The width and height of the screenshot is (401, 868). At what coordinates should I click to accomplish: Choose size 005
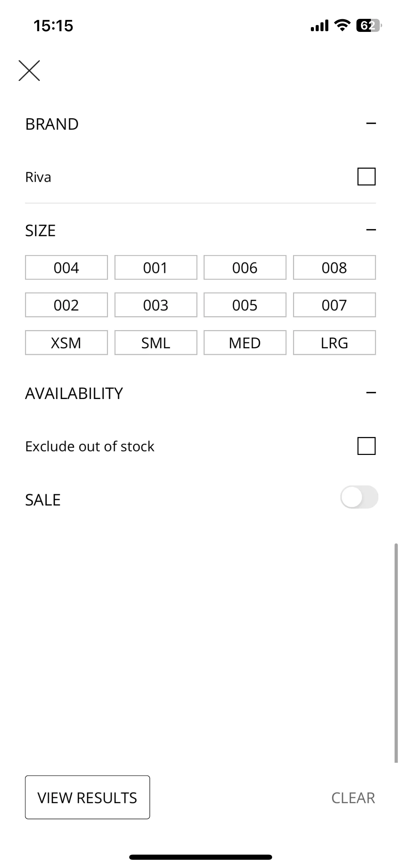click(x=245, y=305)
